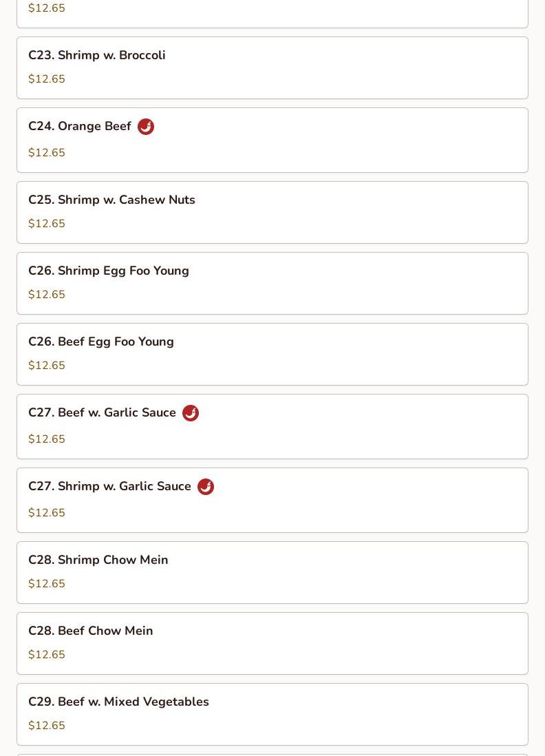Click the spicy icon beside Shrimp w. Garlic Sauce
Viewport: 545px width, 756px height.
click(x=206, y=487)
